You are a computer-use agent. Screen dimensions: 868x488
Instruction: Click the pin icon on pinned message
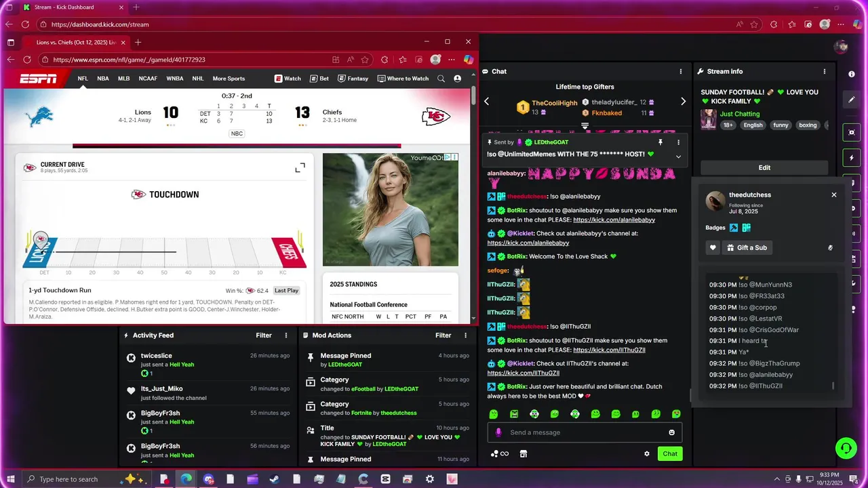[660, 142]
